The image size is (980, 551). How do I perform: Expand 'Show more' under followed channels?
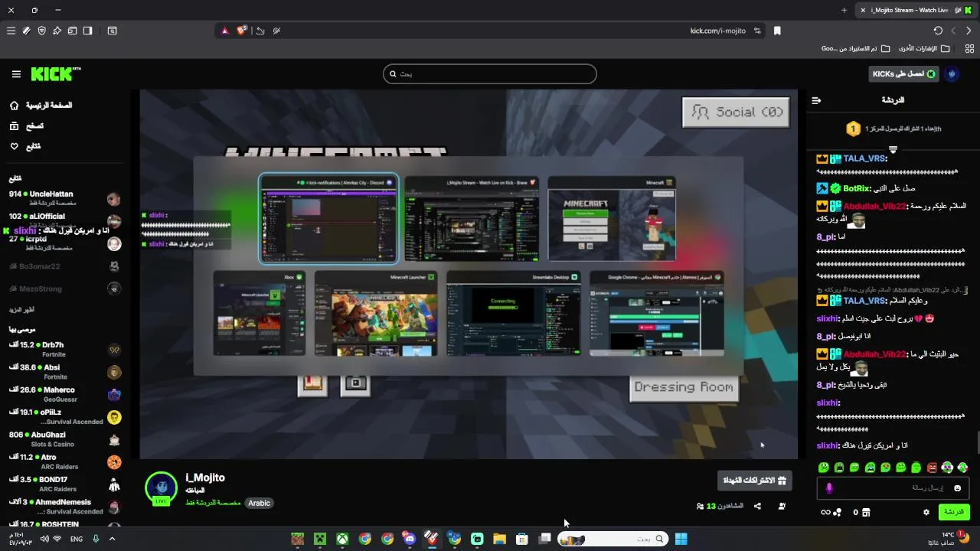[x=21, y=310]
